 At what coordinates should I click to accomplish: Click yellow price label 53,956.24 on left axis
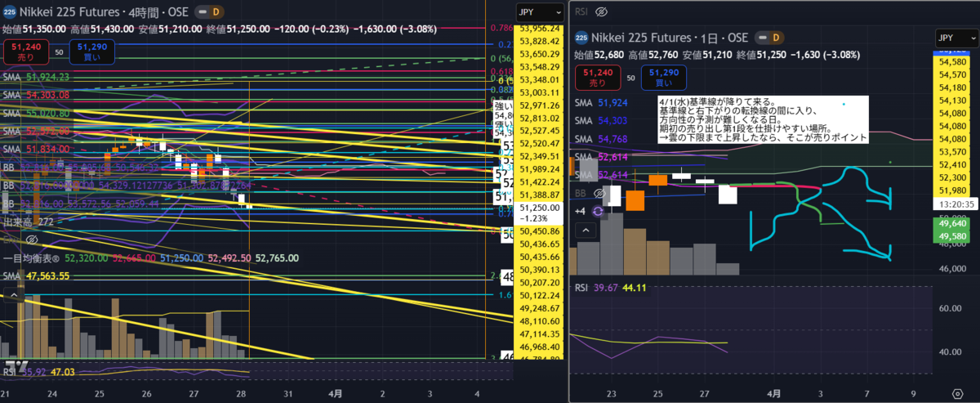[x=537, y=28]
